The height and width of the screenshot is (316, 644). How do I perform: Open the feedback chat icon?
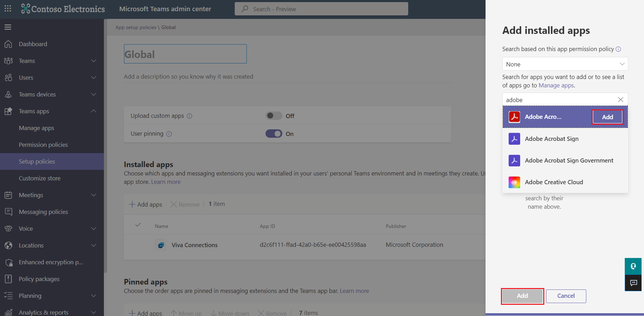point(633,283)
